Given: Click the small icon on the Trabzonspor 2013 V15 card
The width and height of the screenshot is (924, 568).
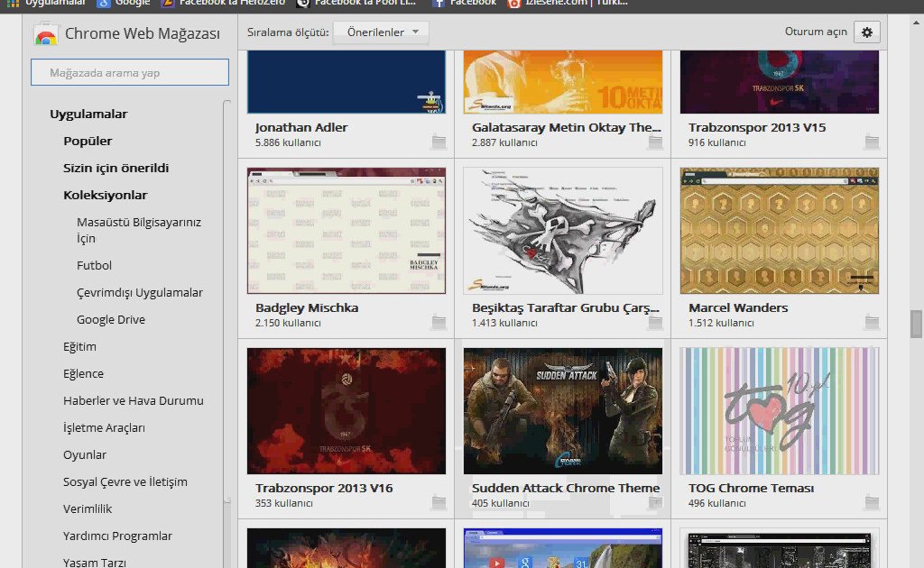Looking at the screenshot, I should pyautogui.click(x=872, y=142).
